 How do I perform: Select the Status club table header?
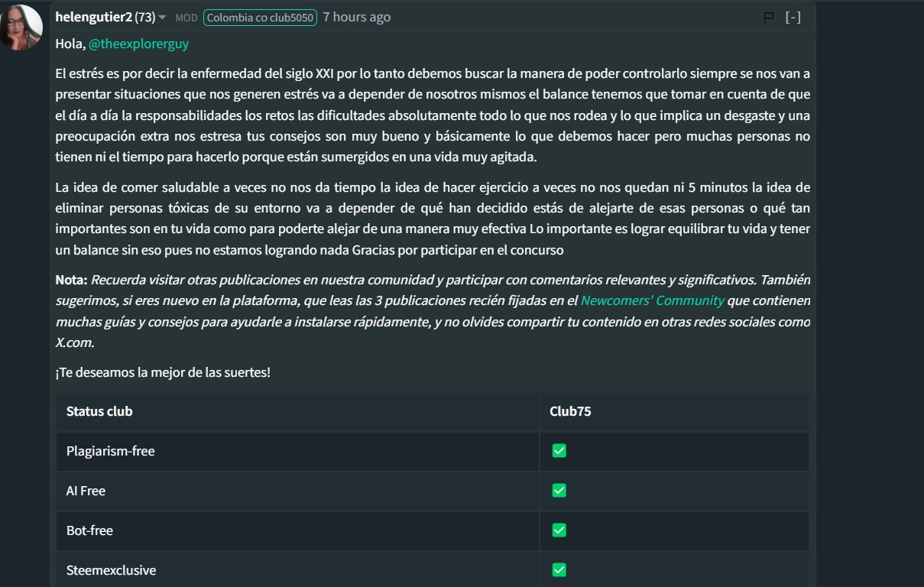(x=99, y=411)
